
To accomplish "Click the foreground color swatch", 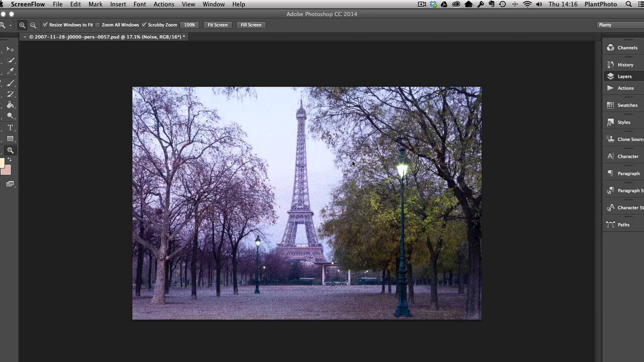I will click(2, 163).
